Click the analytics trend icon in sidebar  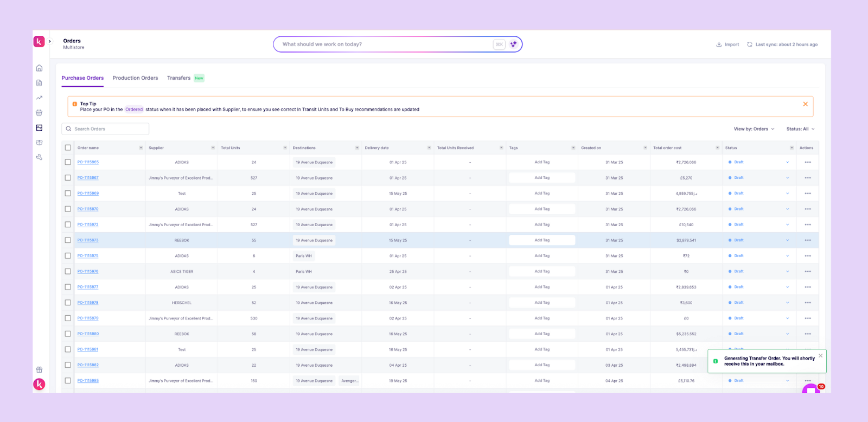[39, 98]
